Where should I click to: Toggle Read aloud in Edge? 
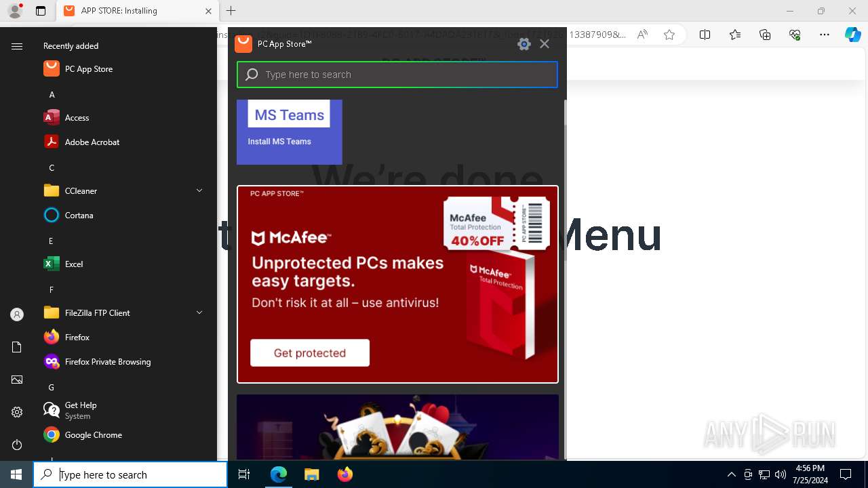(x=642, y=35)
